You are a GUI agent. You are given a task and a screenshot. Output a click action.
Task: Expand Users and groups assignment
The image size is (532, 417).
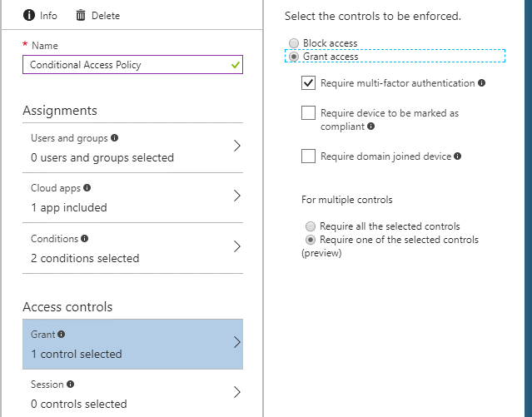click(236, 146)
